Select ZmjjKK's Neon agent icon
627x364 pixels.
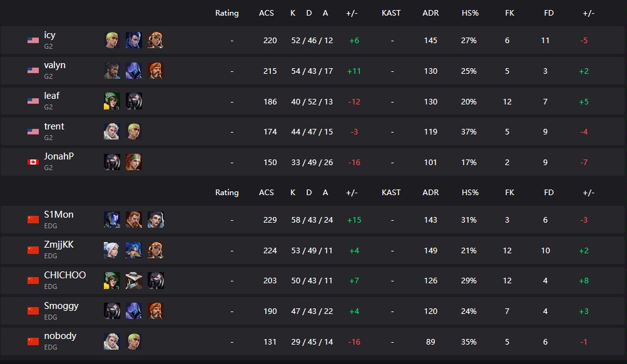[133, 250]
